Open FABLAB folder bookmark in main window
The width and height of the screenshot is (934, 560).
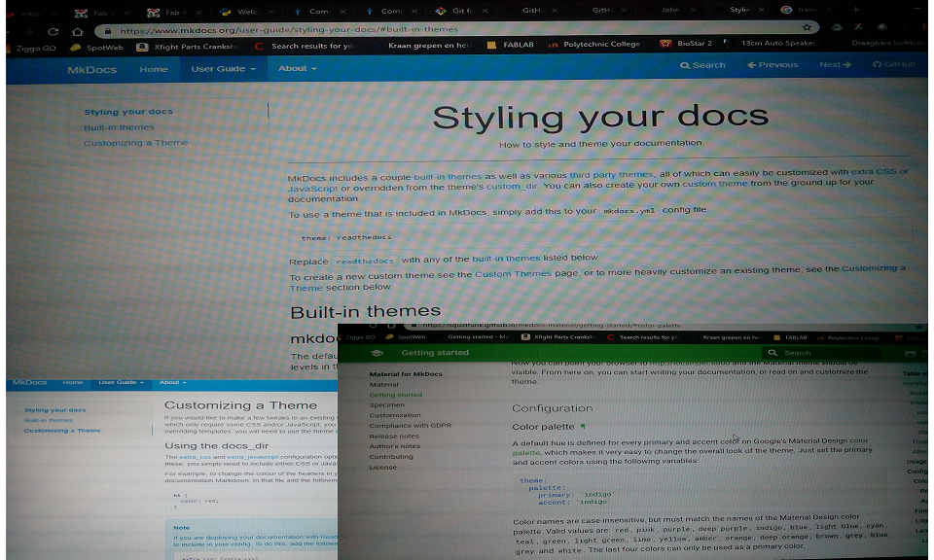click(511, 45)
